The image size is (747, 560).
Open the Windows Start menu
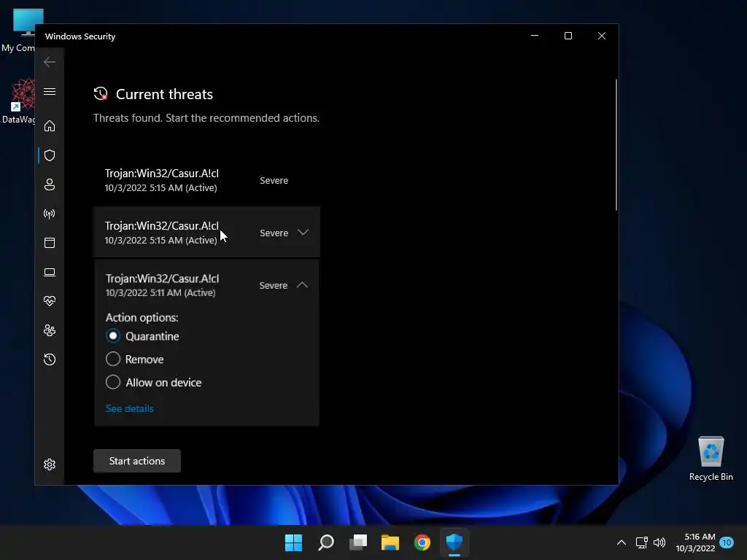(x=293, y=542)
